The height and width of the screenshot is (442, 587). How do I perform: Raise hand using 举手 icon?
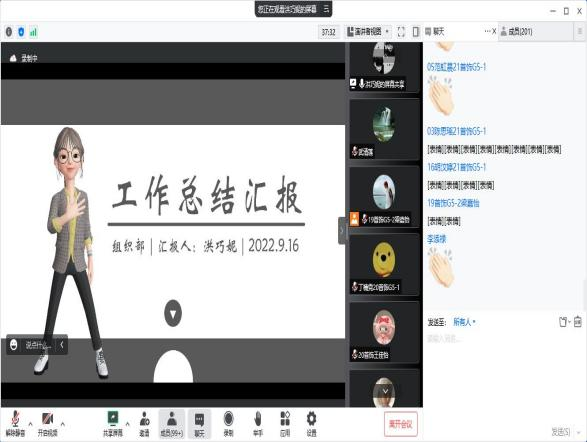(258, 424)
